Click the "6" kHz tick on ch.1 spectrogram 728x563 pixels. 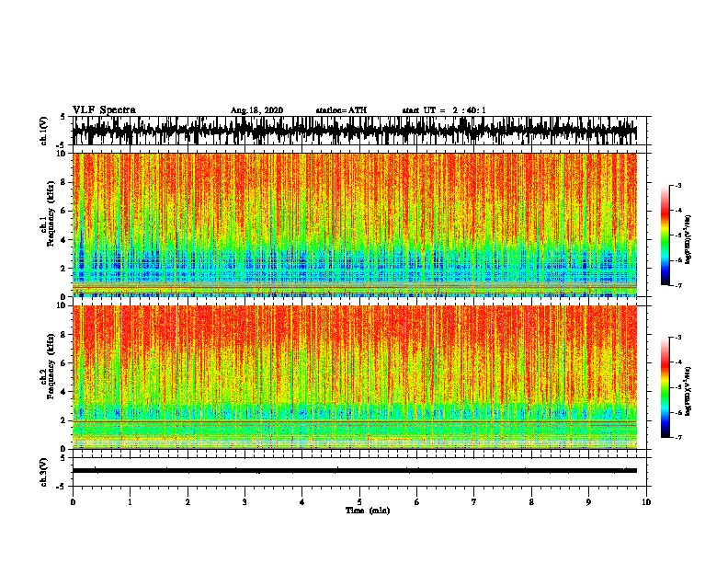(63, 211)
